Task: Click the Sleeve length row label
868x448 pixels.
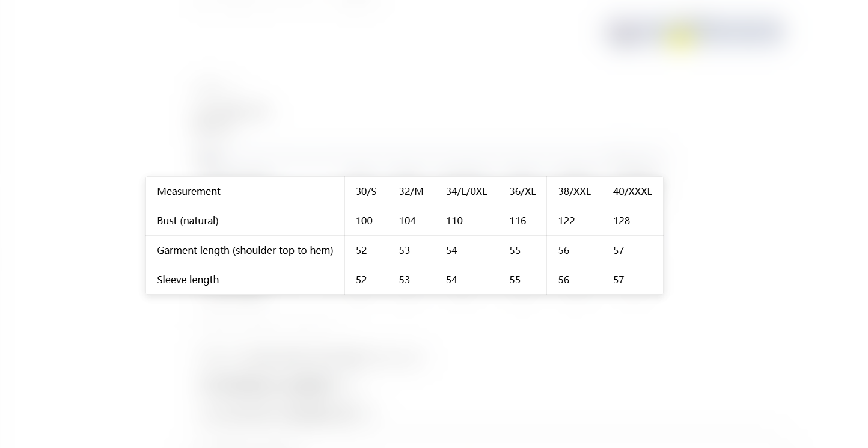Action: coord(245,280)
